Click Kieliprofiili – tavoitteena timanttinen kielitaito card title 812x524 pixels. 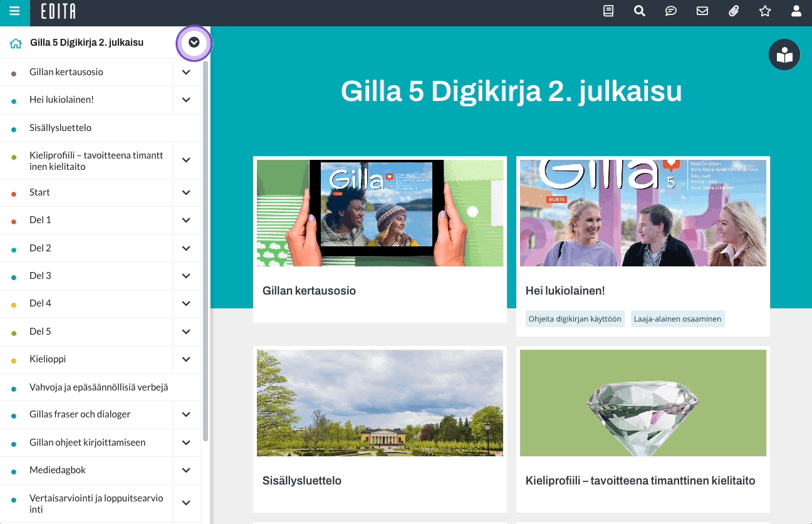point(640,481)
